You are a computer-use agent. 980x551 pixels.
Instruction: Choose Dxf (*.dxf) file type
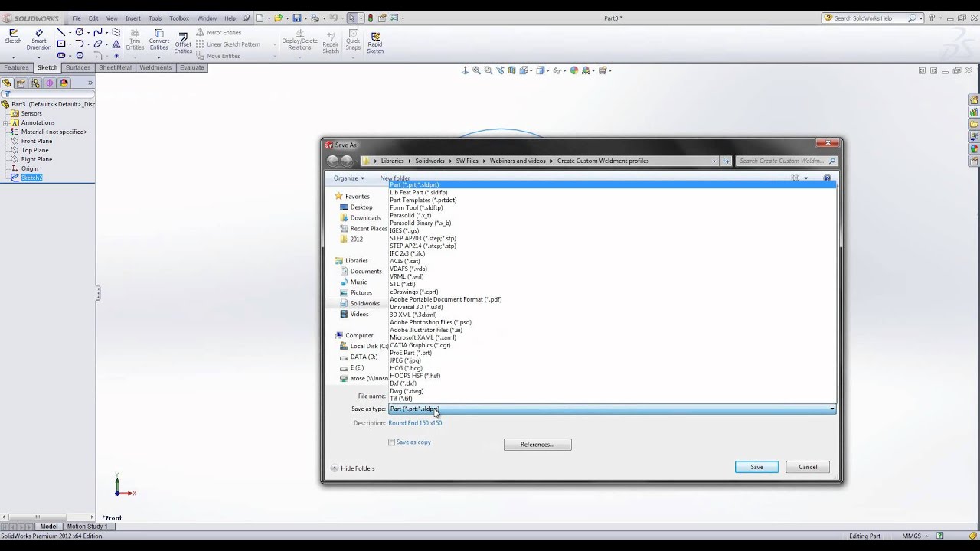403,384
